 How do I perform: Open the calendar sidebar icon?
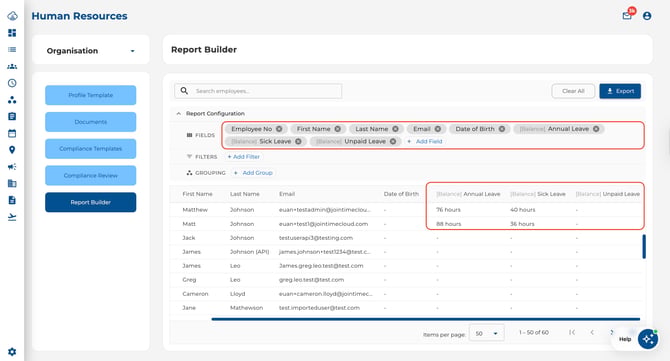coord(12,133)
